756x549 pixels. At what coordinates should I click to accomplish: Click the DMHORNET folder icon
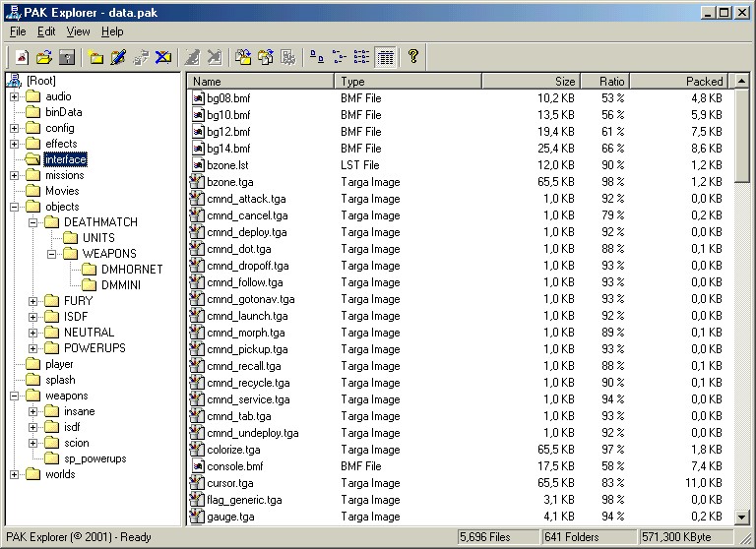pos(90,269)
